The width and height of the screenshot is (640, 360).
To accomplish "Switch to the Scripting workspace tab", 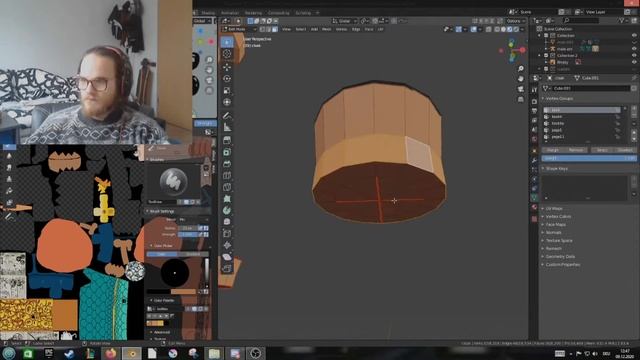I will [x=303, y=13].
